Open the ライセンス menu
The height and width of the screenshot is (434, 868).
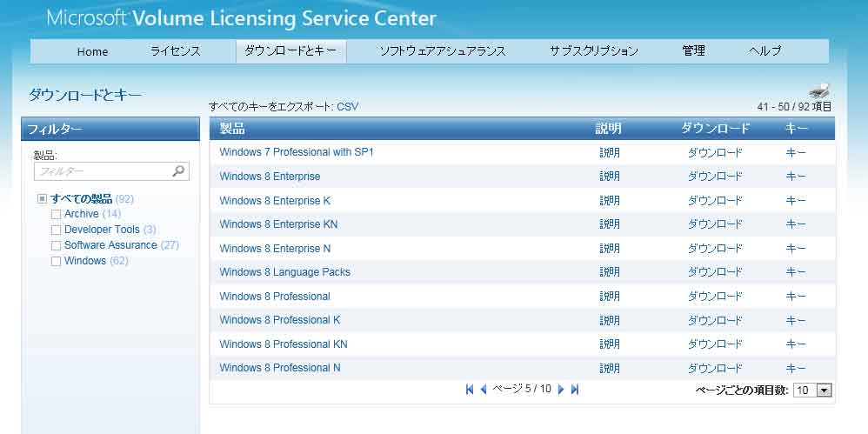point(176,51)
